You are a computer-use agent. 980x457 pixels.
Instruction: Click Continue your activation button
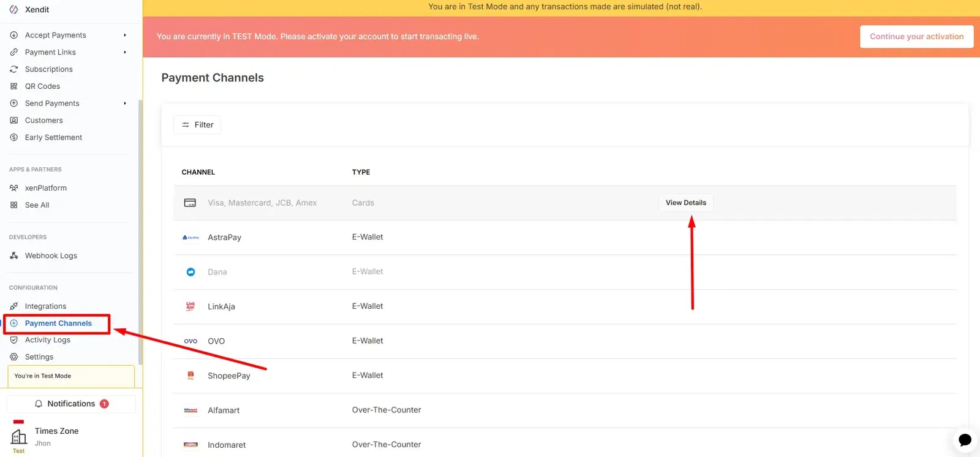916,37
